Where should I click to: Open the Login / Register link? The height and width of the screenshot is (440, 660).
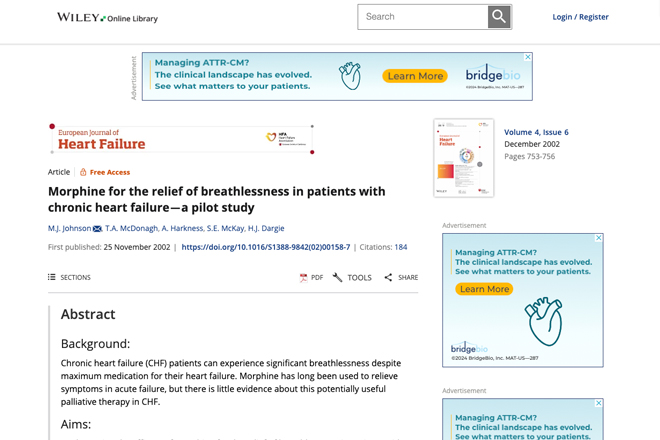tap(580, 17)
